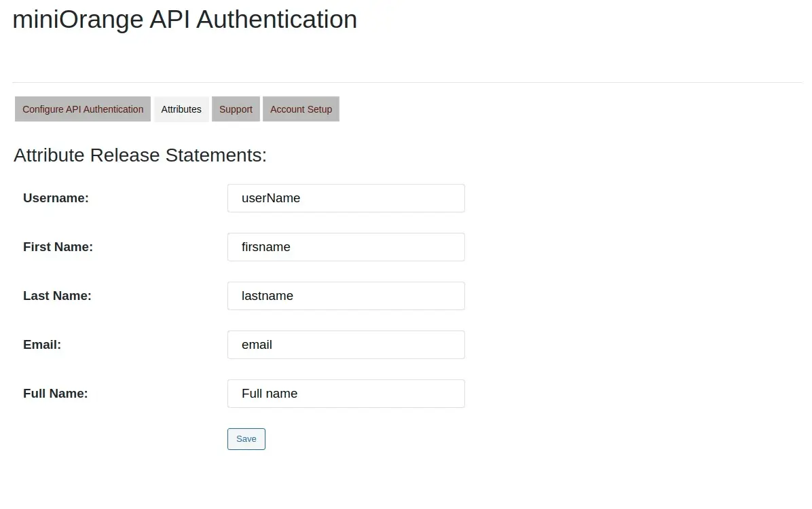Focus the Last Name input field

346,295
